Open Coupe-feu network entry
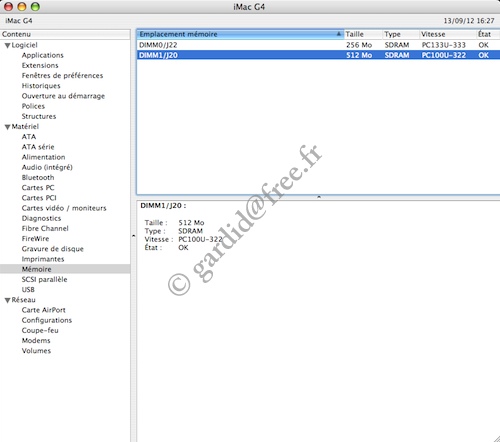The height and width of the screenshot is (442, 500). [x=40, y=330]
